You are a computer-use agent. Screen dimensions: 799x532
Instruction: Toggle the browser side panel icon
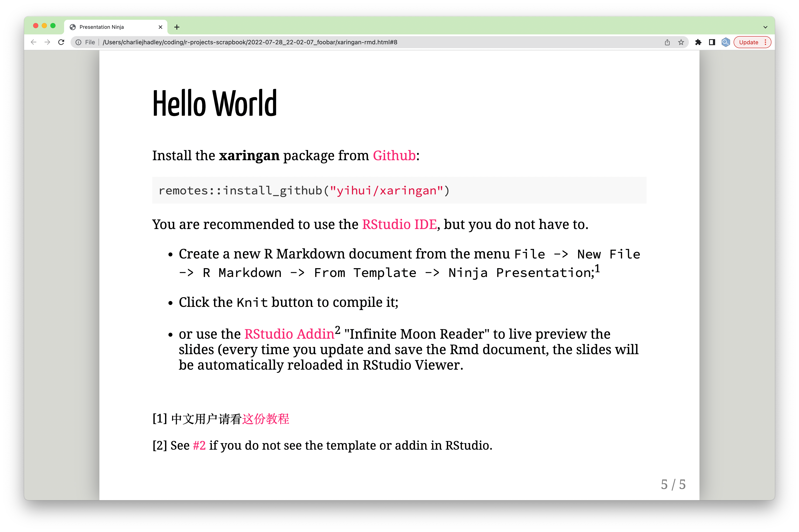pos(712,42)
